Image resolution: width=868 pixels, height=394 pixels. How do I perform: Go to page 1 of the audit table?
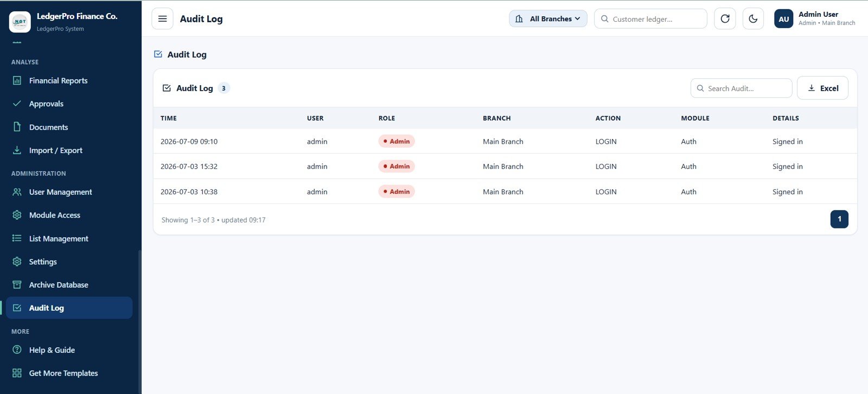tap(839, 219)
